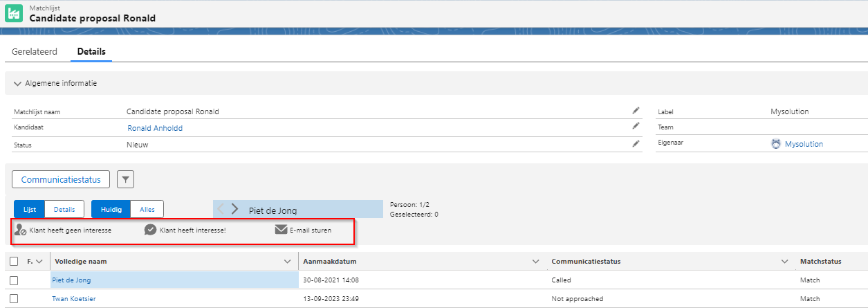Image resolution: width=868 pixels, height=308 pixels.
Task: Click pencil icon next to Status Nieuw
Action: click(x=636, y=144)
